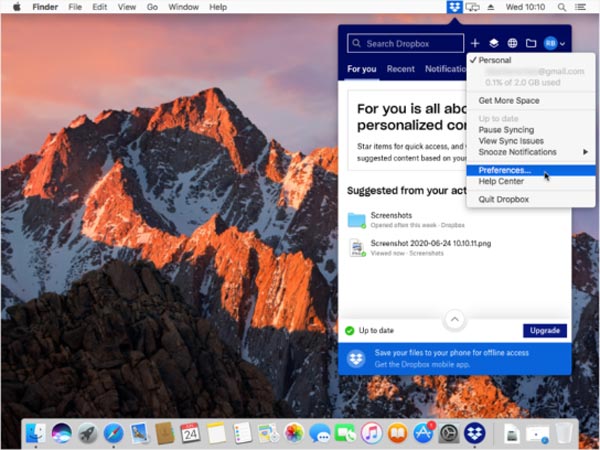Open the Apple menu
Screen dimensions: 600x450
(16, 7)
